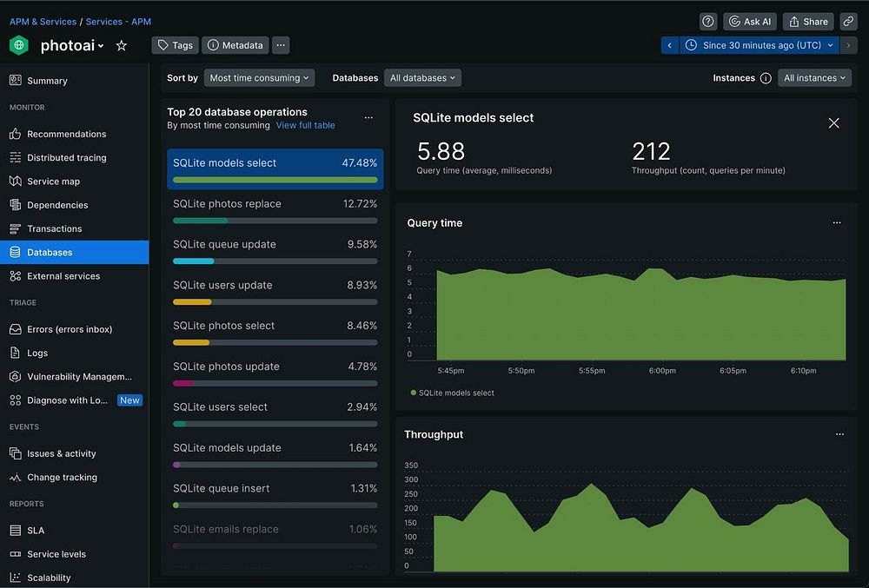Open the All databases dropdown

pos(423,78)
